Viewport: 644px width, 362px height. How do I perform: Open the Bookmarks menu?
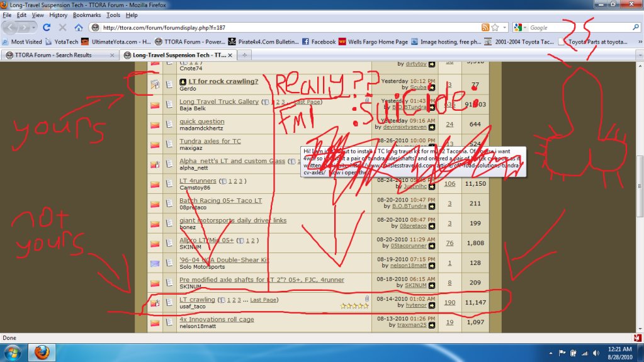tap(87, 15)
